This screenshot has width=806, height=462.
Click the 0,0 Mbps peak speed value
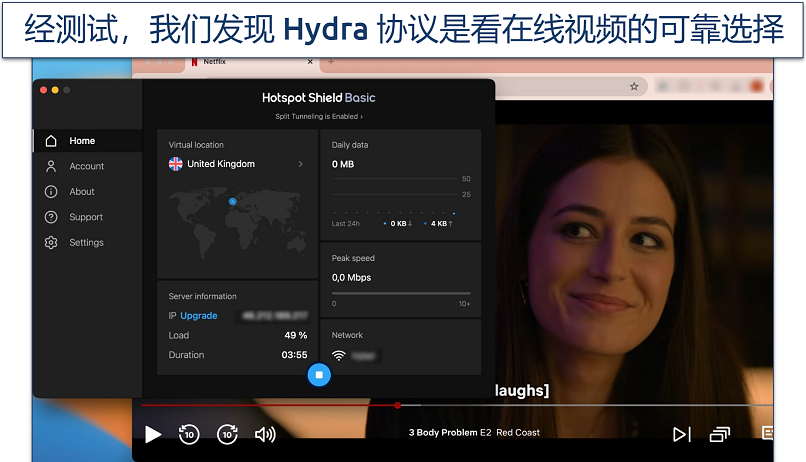pyautogui.click(x=351, y=278)
